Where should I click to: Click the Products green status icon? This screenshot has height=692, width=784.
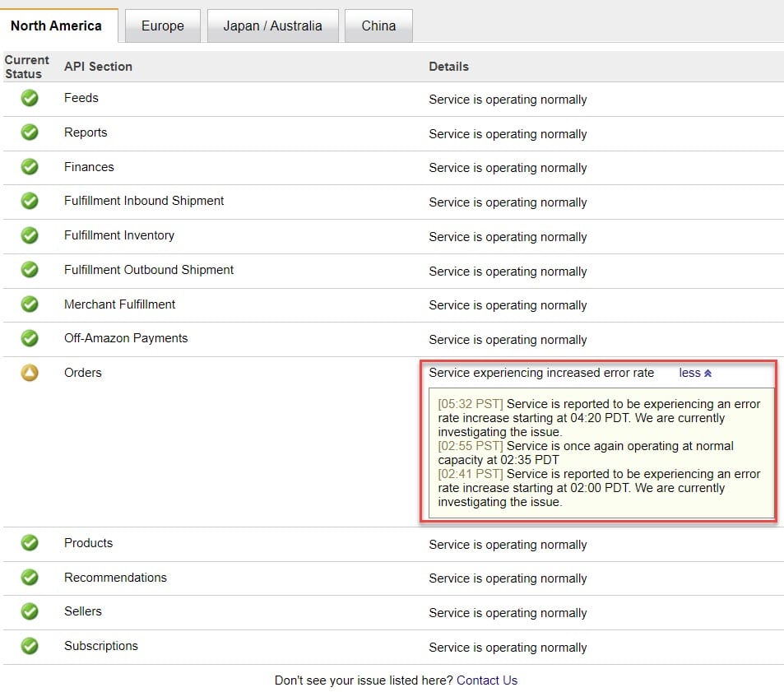coord(30,543)
